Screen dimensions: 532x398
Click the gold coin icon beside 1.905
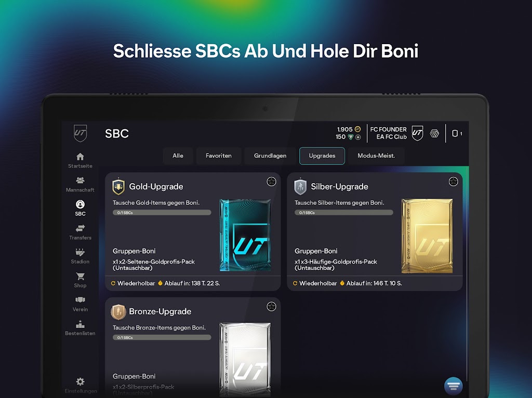(357, 129)
